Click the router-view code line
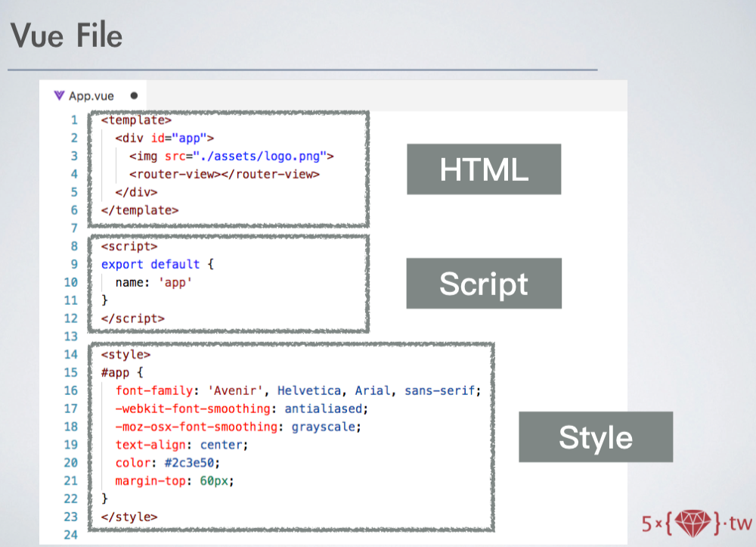Image resolution: width=756 pixels, height=547 pixels. click(x=225, y=174)
